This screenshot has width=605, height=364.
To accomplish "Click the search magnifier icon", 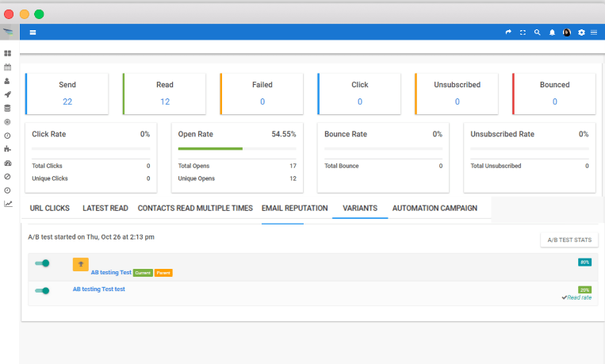I will click(x=538, y=33).
